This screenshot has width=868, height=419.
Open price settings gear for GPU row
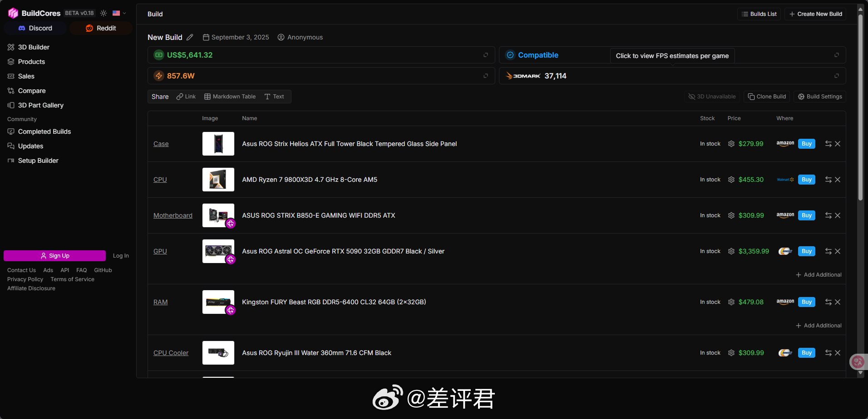pos(731,251)
